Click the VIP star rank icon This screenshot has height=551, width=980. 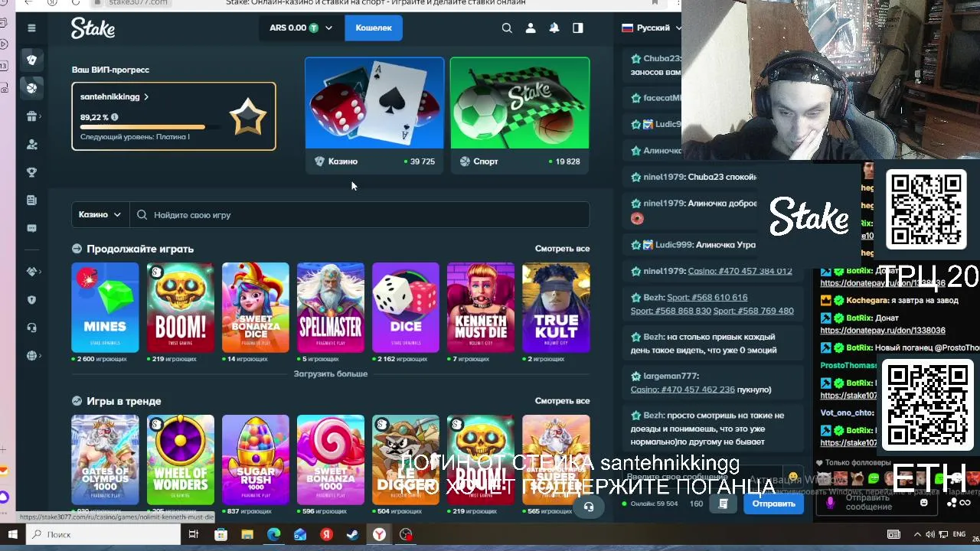(248, 117)
